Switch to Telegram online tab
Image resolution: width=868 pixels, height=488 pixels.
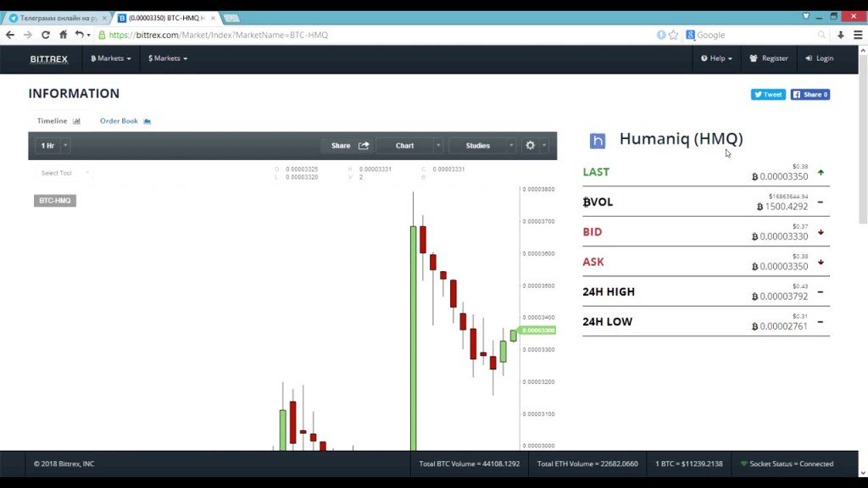click(57, 19)
